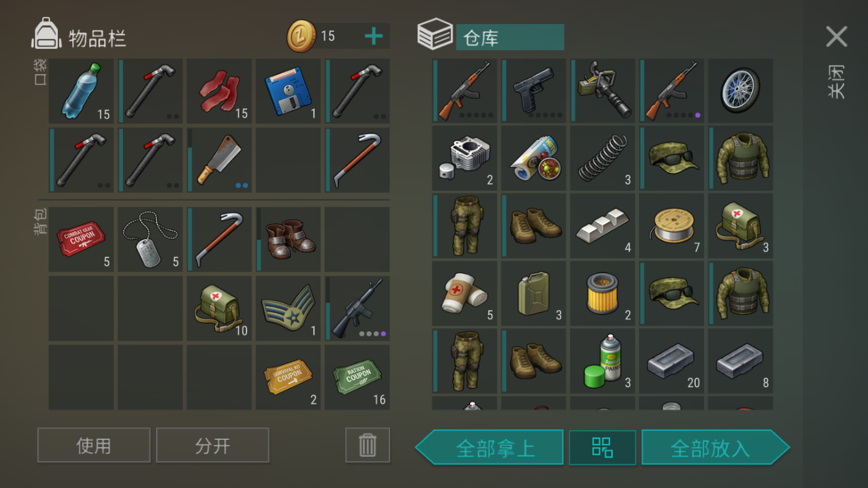Choose the green Ration coupon

point(357,377)
